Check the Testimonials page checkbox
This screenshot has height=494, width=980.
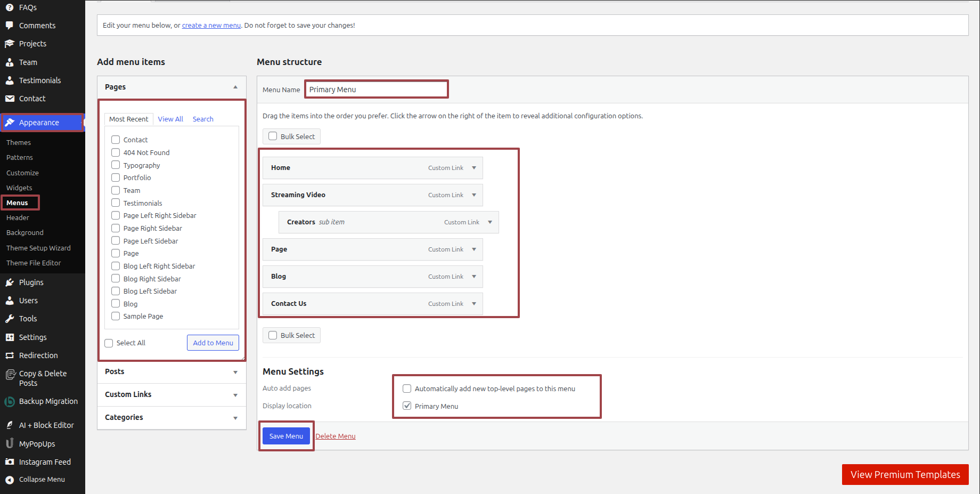[116, 203]
